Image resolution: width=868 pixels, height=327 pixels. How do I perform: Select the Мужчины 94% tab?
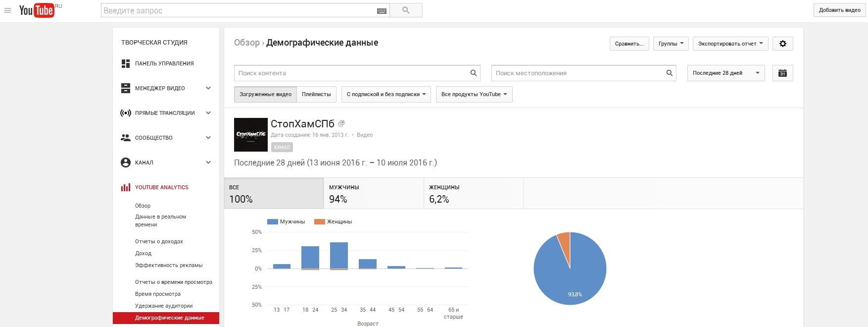374,194
